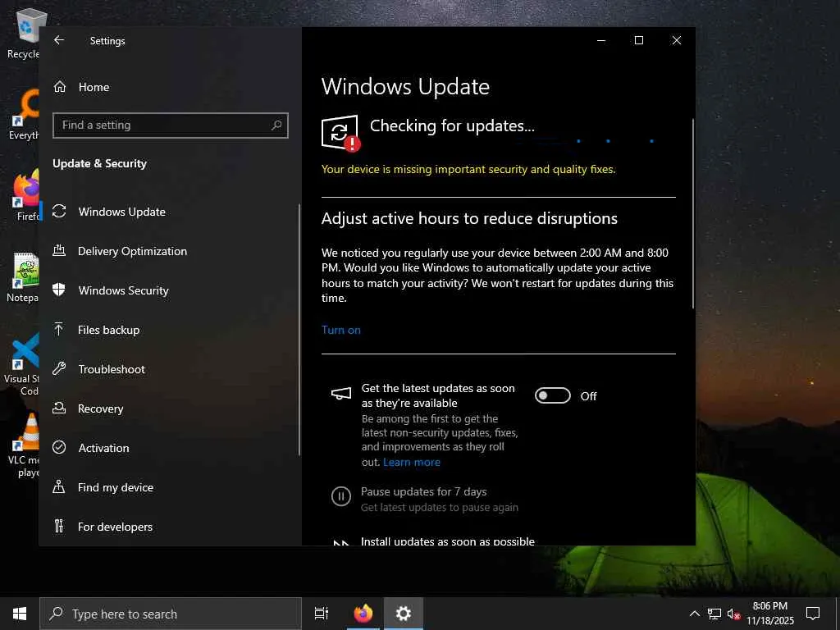Click the missing security fixes warning text
Screen dimensions: 840x630
point(468,169)
